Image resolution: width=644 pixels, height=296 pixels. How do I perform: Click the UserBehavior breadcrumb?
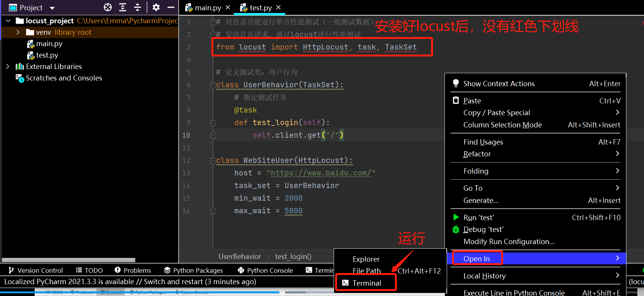(240, 256)
